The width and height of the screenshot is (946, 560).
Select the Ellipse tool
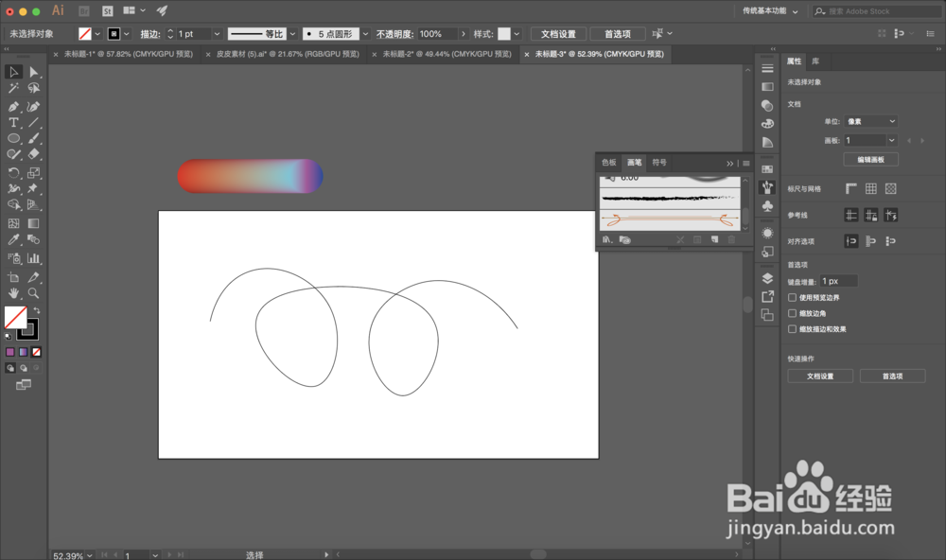pos(13,138)
